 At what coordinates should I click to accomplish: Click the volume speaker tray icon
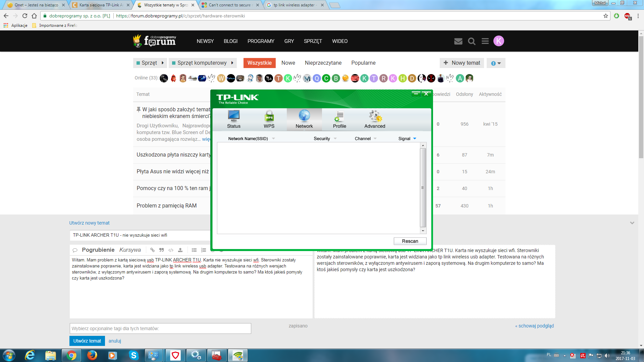click(607, 356)
